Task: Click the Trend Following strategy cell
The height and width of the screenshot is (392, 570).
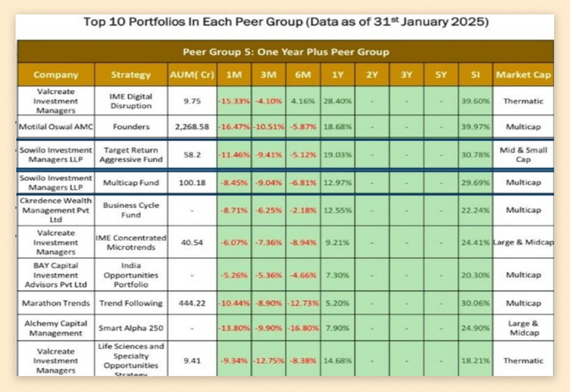Action: point(131,303)
